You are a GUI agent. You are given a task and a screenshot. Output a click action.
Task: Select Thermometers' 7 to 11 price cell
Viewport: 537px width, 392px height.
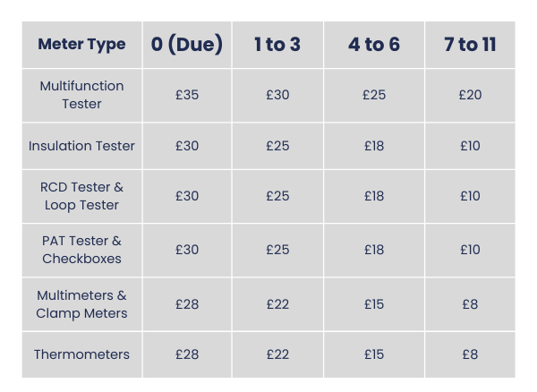470,354
